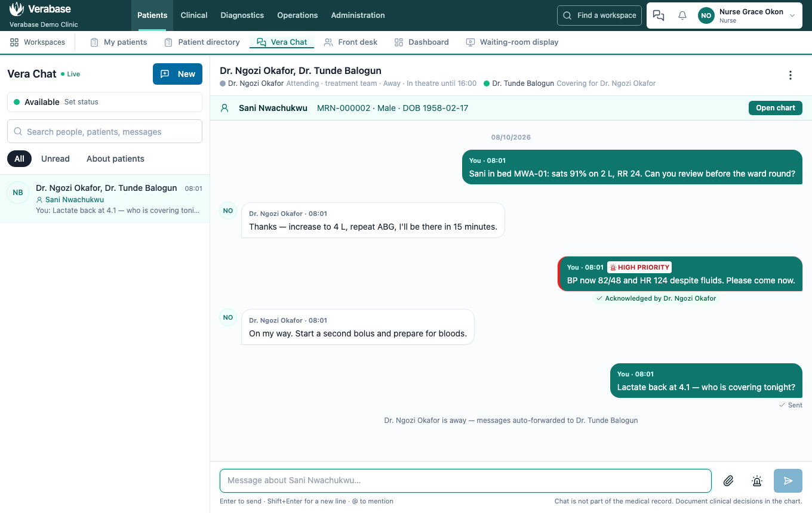Click the 'Lactate back at 4.1' message bubble

(706, 381)
